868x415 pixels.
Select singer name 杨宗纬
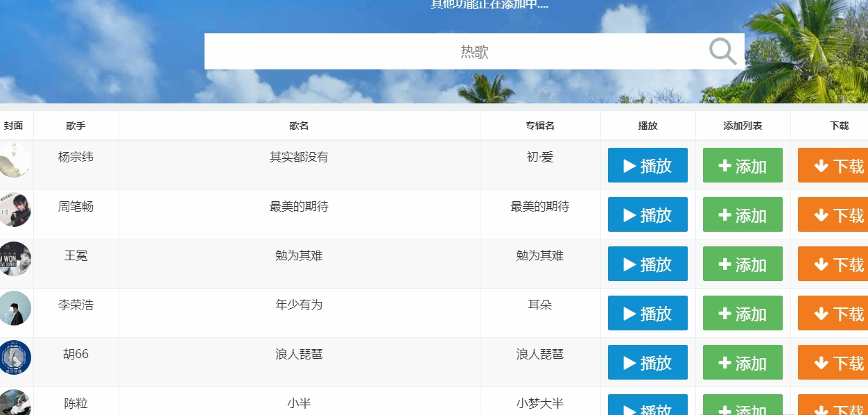coord(76,158)
